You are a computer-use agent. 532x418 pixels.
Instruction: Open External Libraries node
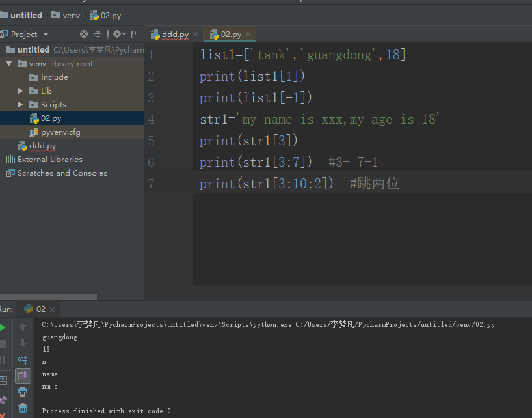point(49,160)
